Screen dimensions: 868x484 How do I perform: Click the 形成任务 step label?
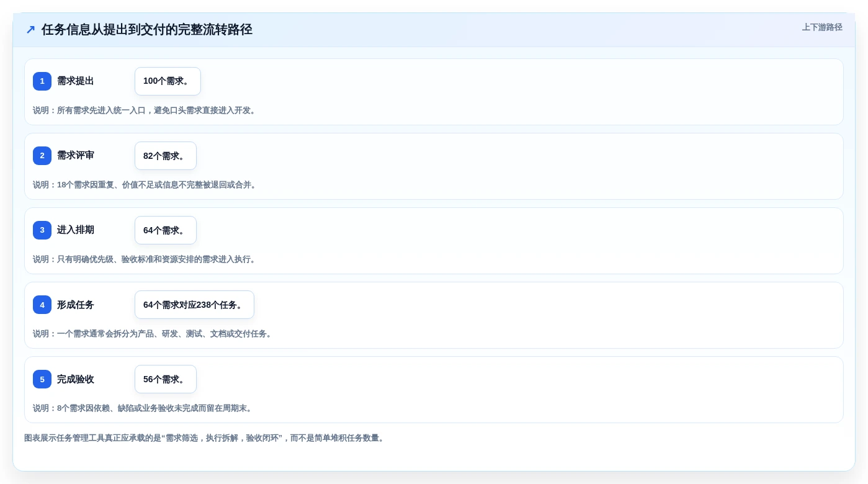76,305
